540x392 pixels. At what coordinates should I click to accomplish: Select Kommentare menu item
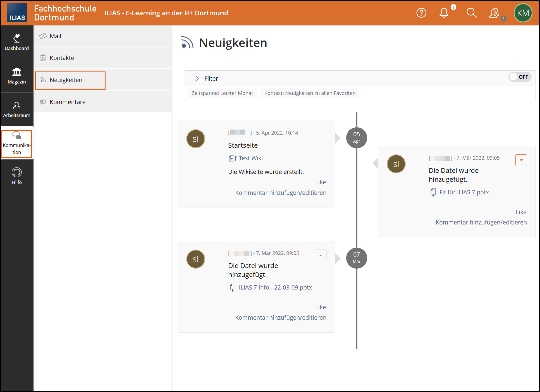67,102
